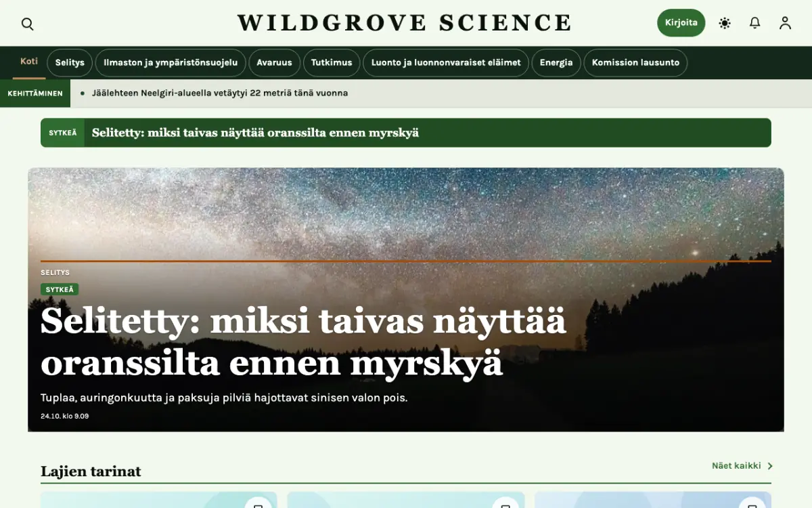This screenshot has width=812, height=508.
Task: Toggle dark mode with the sun icon
Action: click(x=725, y=23)
